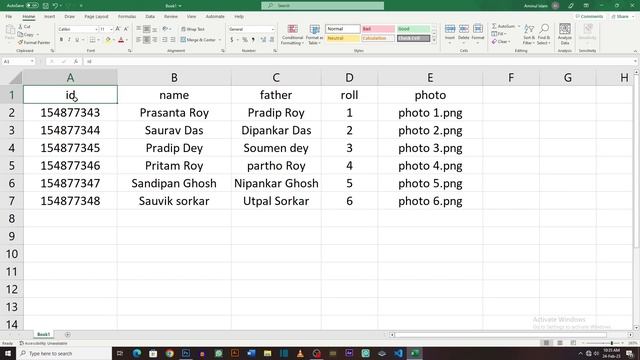Click the Decrease Decimal icon
640x360 pixels.
(272, 40)
